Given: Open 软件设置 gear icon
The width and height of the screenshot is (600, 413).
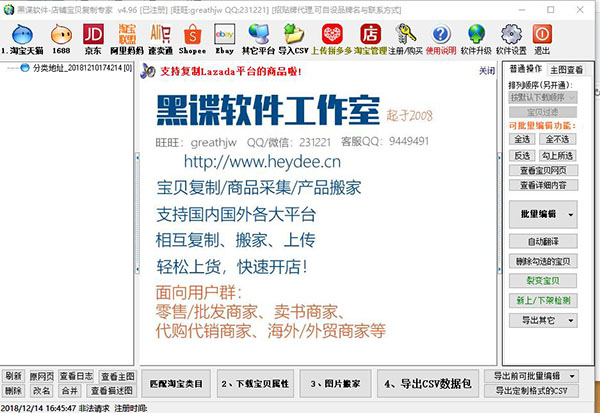Looking at the screenshot, I should pos(511,34).
